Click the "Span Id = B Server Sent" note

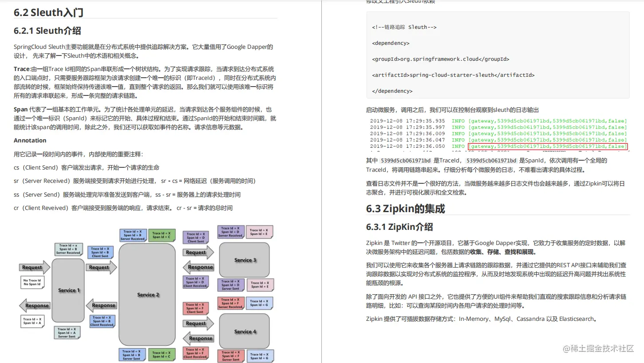132,355
